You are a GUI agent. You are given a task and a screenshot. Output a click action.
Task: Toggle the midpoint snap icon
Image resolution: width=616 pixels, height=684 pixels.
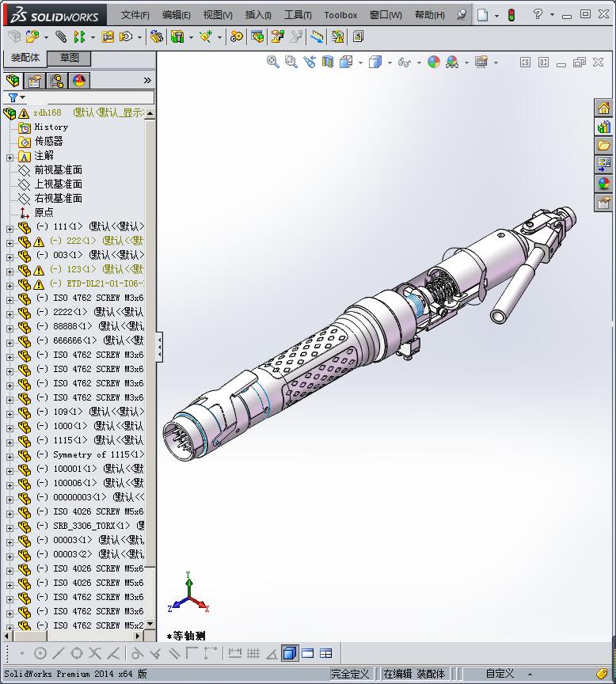[x=59, y=653]
